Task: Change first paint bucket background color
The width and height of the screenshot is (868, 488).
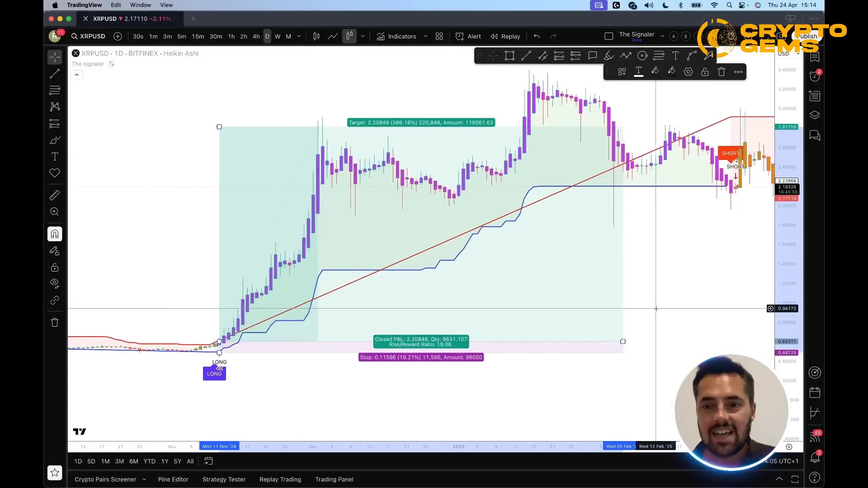Action: click(x=655, y=72)
